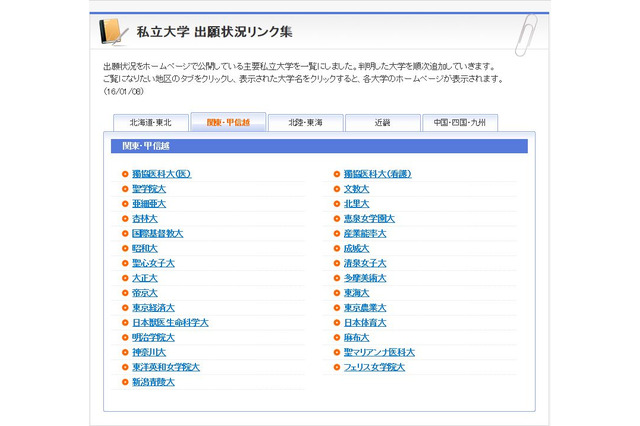
Task: Visit the 文教大 link
Action: coord(356,189)
